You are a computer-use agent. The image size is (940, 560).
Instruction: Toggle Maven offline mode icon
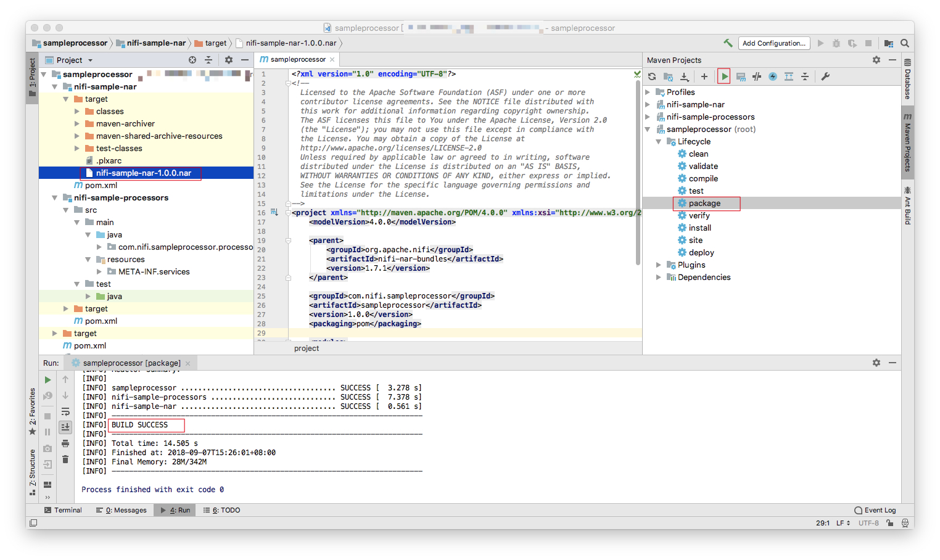tap(757, 76)
